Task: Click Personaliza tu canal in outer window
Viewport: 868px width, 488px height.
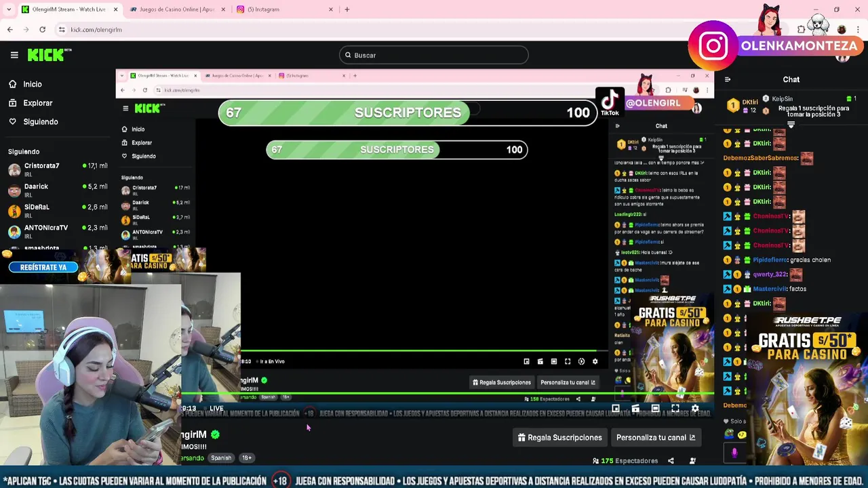Action: point(656,438)
